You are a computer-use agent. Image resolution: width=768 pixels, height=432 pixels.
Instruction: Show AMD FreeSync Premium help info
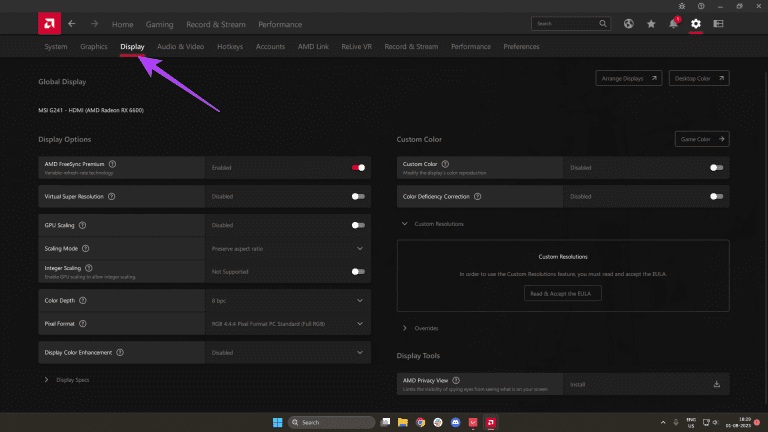click(112, 164)
